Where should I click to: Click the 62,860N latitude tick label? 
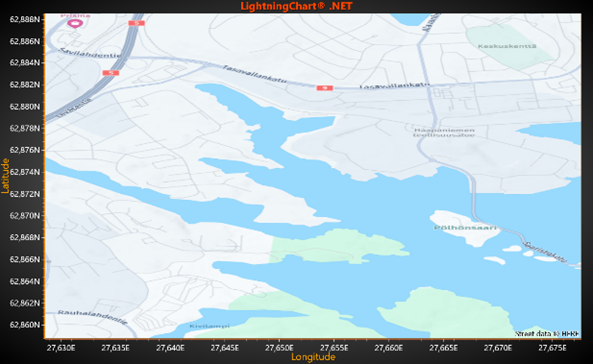click(25, 325)
